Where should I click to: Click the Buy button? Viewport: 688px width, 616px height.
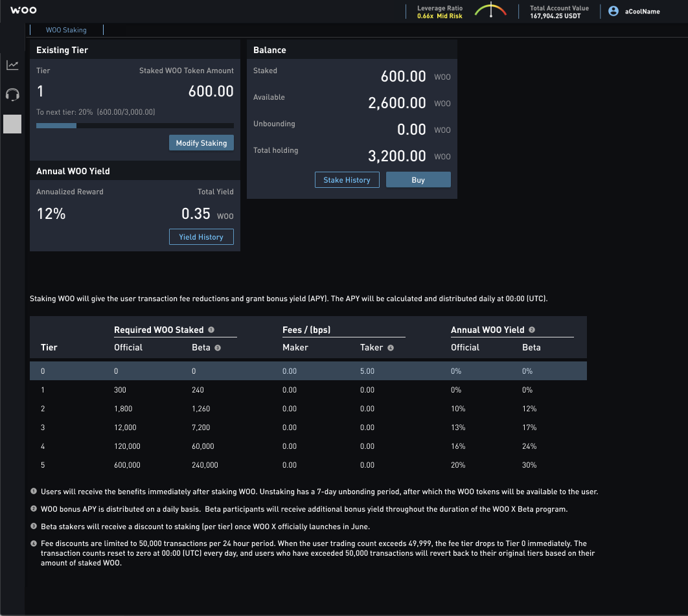418,180
